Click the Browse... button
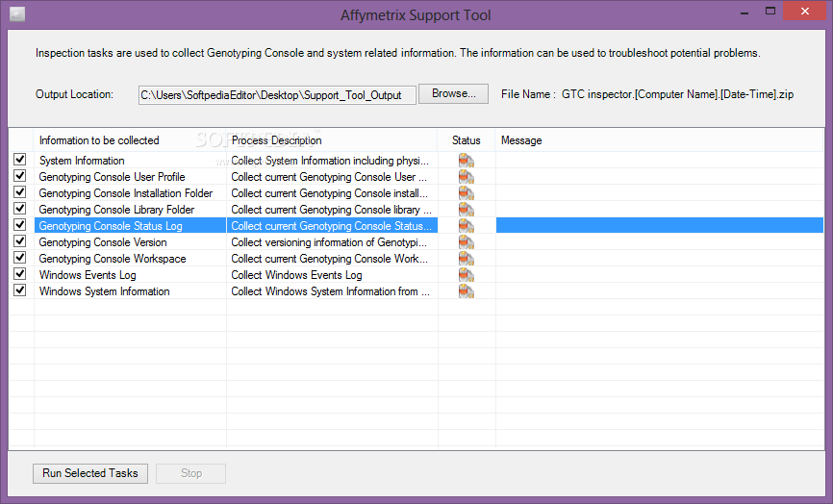The width and height of the screenshot is (833, 504). [453, 94]
